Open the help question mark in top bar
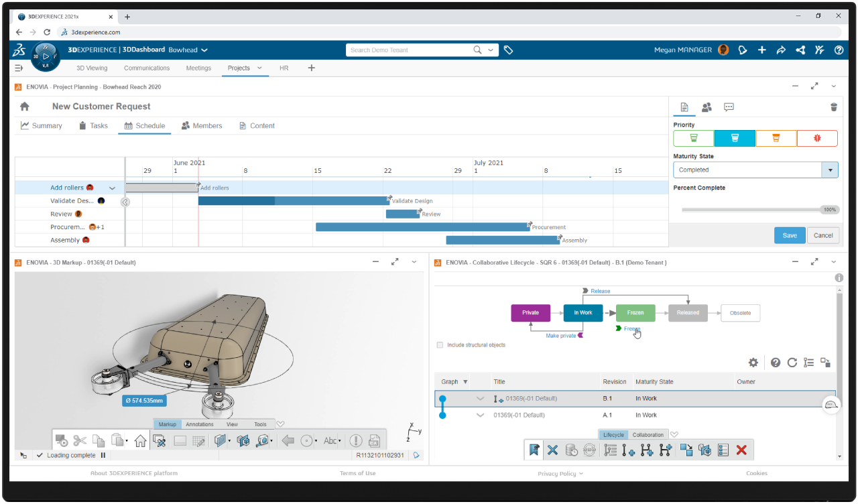Screen dimensions: 858x504 click(839, 50)
